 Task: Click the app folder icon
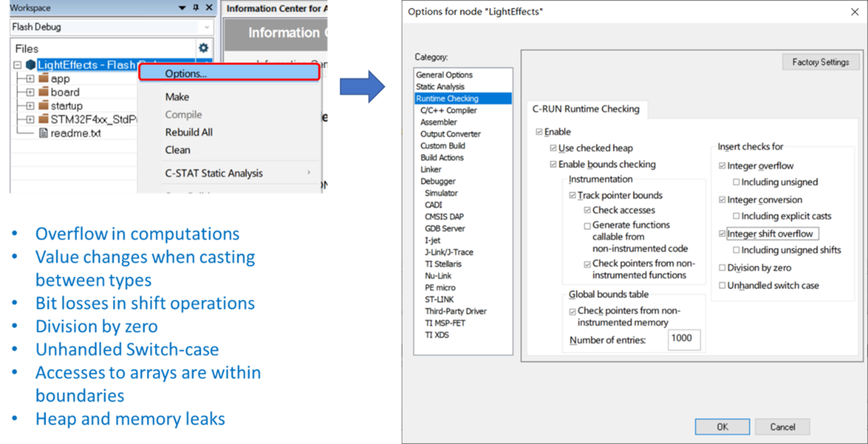(43, 79)
